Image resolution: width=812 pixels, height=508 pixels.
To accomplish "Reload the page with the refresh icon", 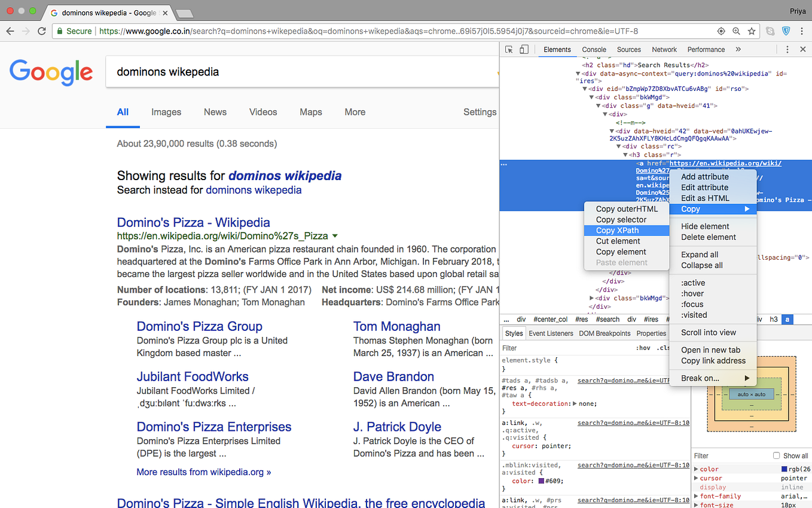I will pyautogui.click(x=42, y=31).
